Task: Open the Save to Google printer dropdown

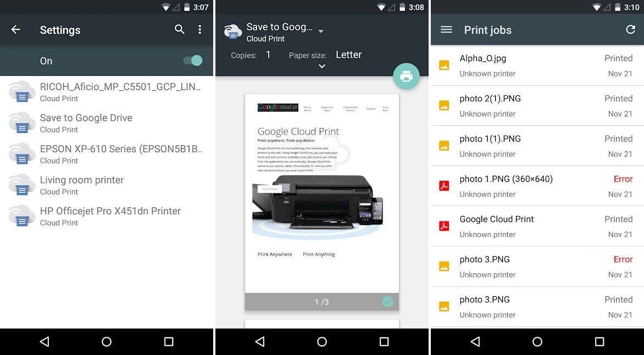Action: point(321,31)
